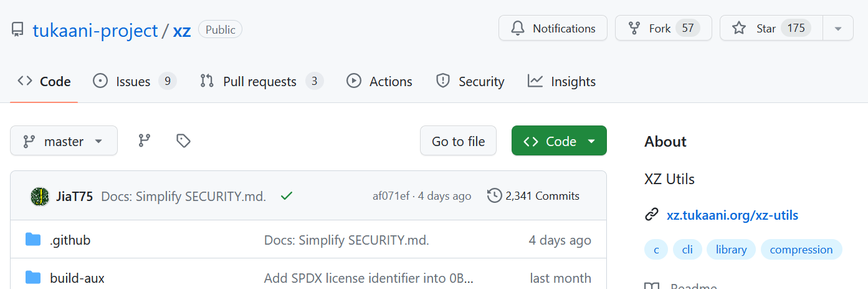Click the Go to file button
This screenshot has width=868, height=289.
458,141
